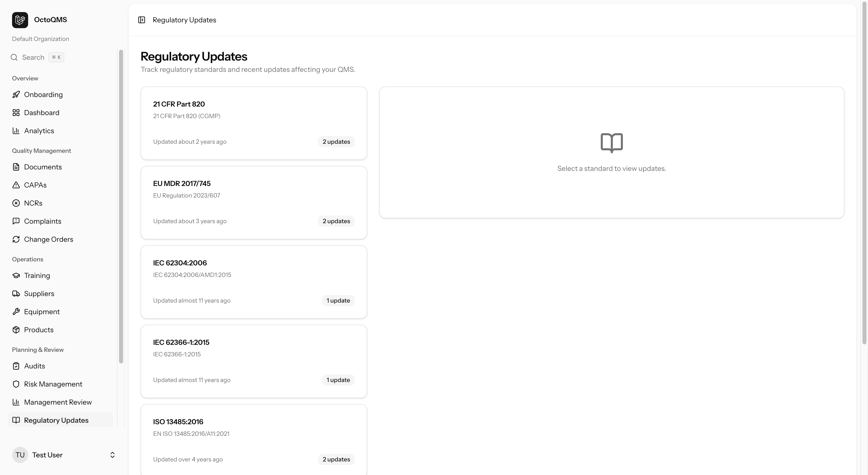Click the sidebar vertical scrollbar
This screenshot has height=475, width=868.
121,207
